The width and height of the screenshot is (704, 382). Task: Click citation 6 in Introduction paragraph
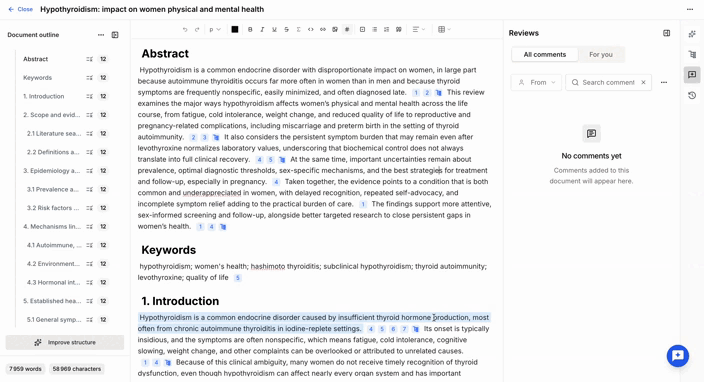click(x=393, y=329)
